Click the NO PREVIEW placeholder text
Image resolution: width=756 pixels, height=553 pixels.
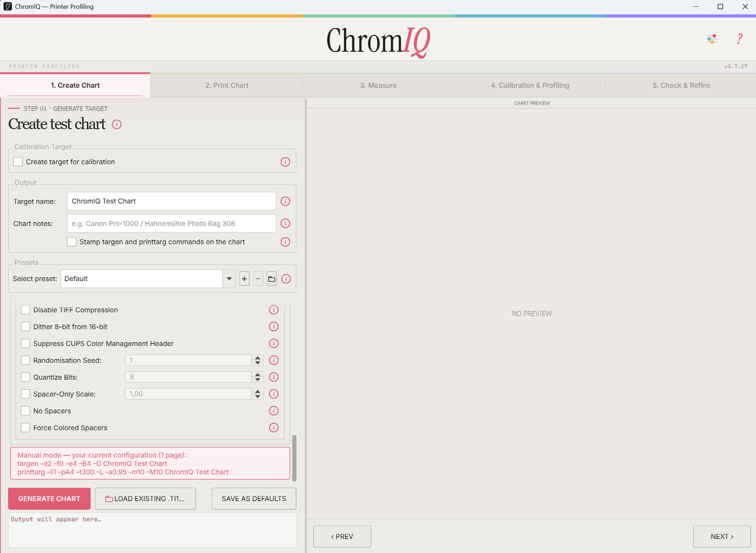pos(532,314)
